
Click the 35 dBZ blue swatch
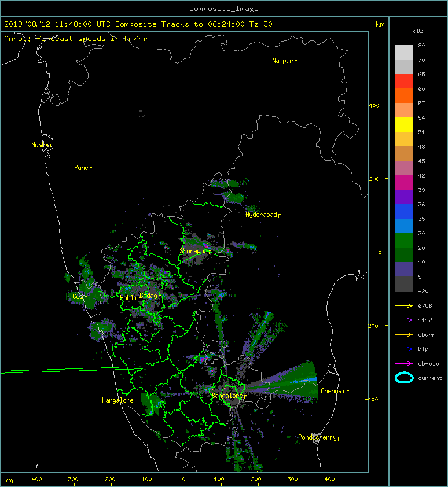(x=404, y=226)
